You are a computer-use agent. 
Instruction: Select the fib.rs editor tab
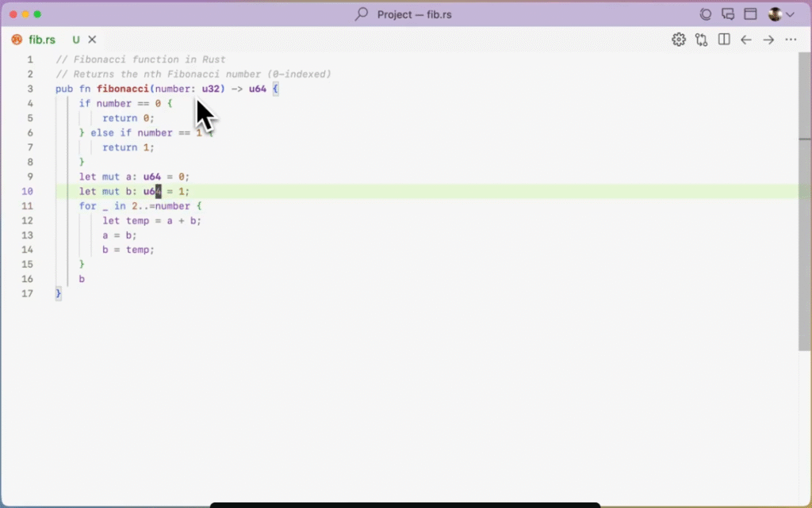point(42,40)
